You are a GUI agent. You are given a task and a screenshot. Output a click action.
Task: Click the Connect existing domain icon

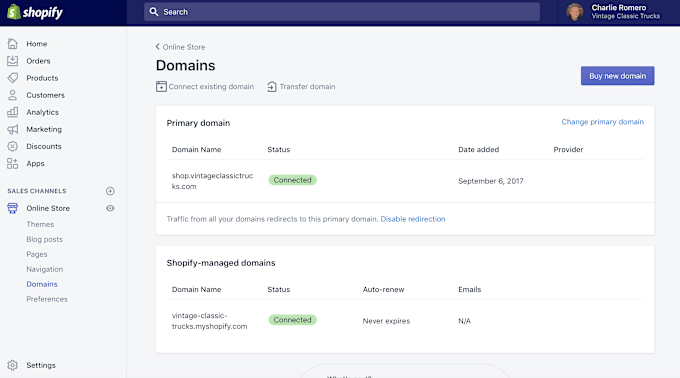tap(161, 86)
